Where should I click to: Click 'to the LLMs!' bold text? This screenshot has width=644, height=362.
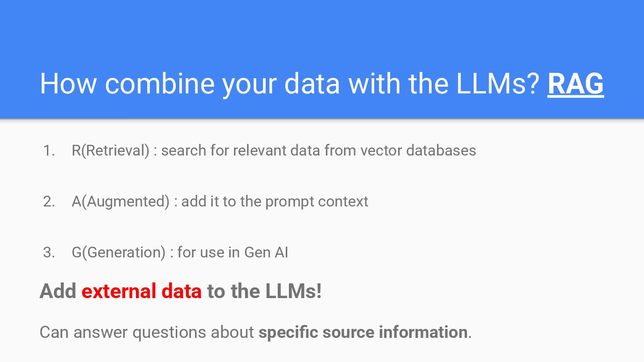click(264, 291)
